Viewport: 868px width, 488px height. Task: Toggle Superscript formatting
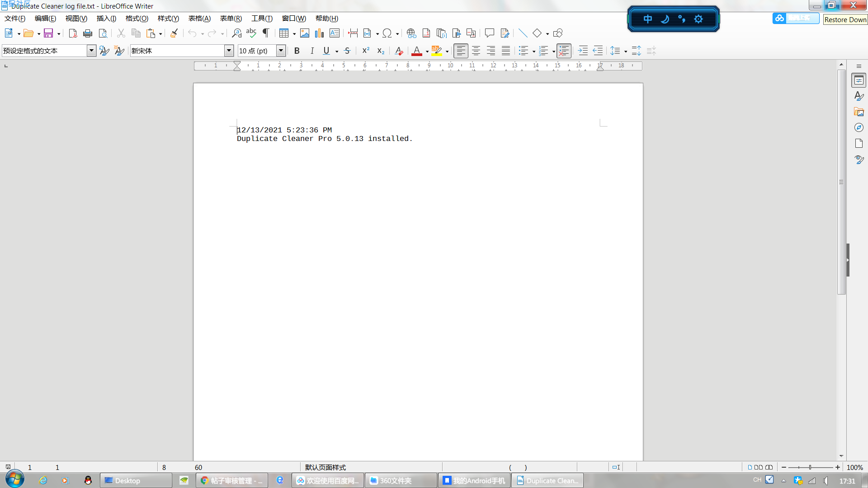tap(366, 51)
